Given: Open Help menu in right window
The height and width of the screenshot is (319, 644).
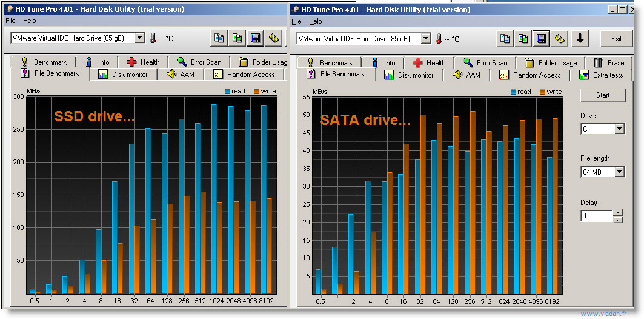Looking at the screenshot, I should (316, 21).
